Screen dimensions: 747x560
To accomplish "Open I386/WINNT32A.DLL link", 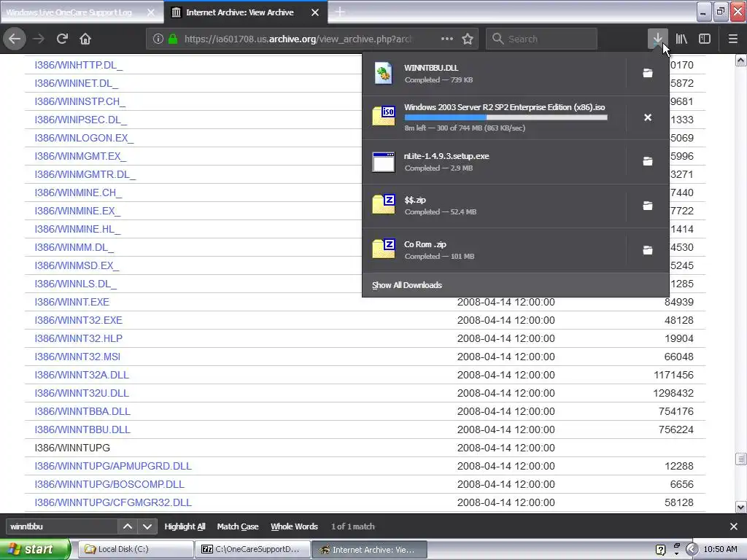I will (x=82, y=375).
